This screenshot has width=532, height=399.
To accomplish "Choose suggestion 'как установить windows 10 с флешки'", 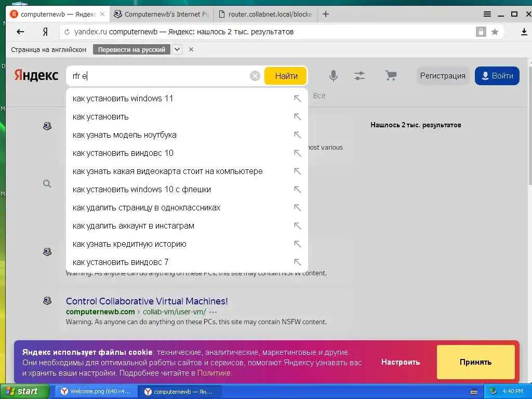I will [x=187, y=189].
